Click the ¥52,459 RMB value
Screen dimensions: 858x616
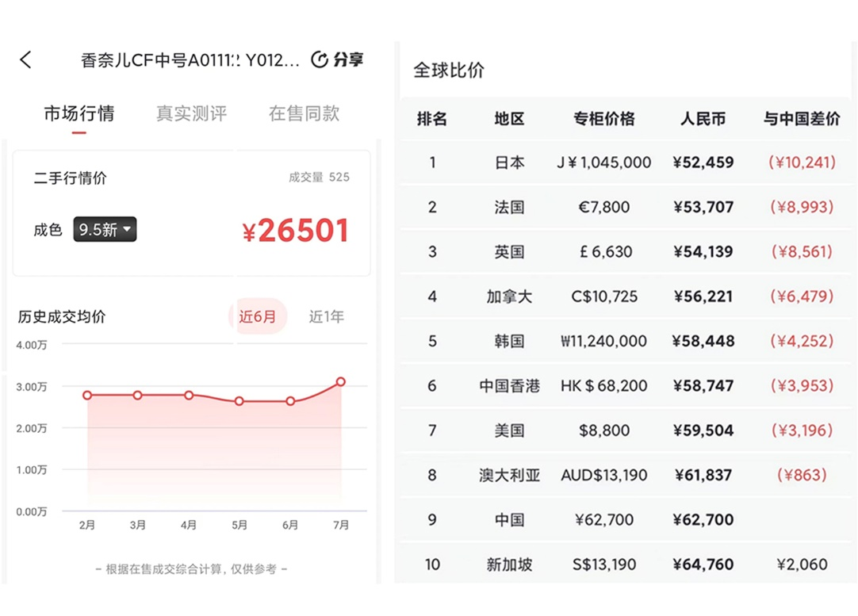click(x=703, y=163)
